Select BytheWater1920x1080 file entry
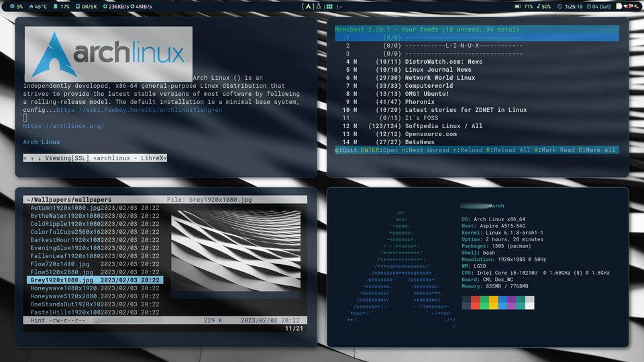Screen dimensions: 644x362 95,216
